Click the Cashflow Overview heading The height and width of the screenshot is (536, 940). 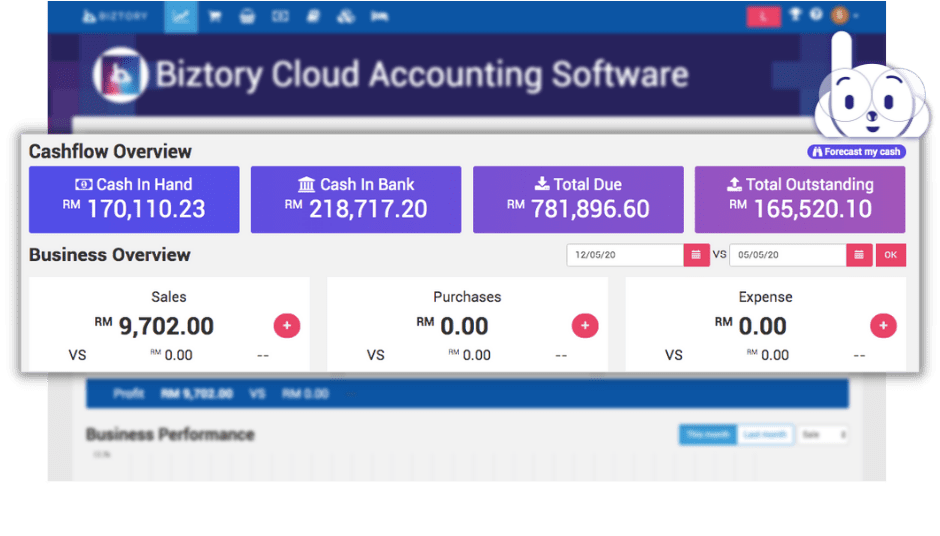point(110,152)
